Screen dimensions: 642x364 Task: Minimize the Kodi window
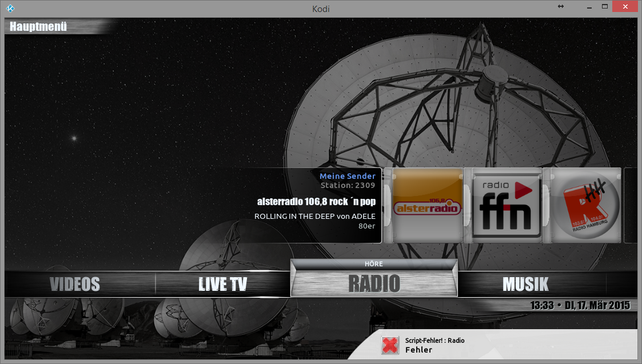pos(589,7)
